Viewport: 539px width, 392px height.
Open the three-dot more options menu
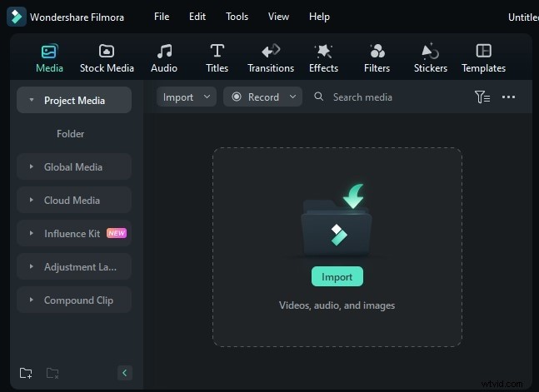coord(508,97)
